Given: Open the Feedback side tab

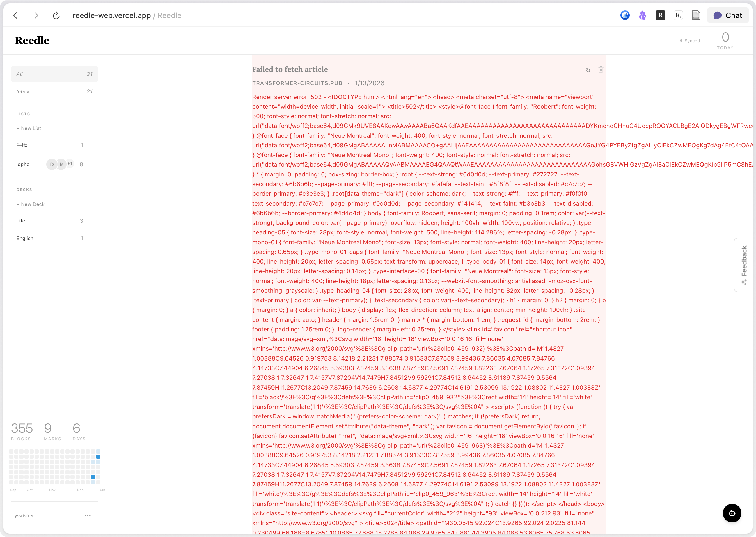Looking at the screenshot, I should coord(743,264).
